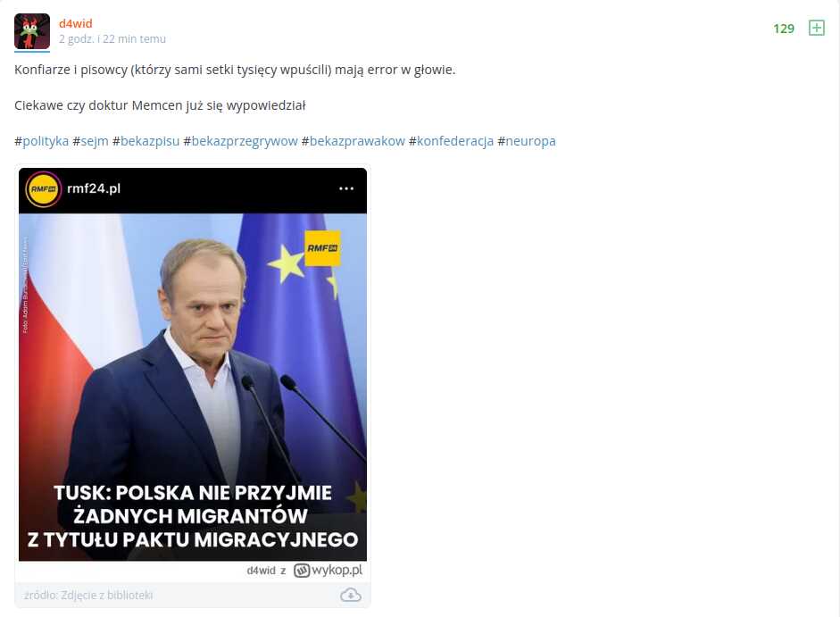Click the round RMF24 profile logo
The width and height of the screenshot is (840, 617).
(44, 188)
